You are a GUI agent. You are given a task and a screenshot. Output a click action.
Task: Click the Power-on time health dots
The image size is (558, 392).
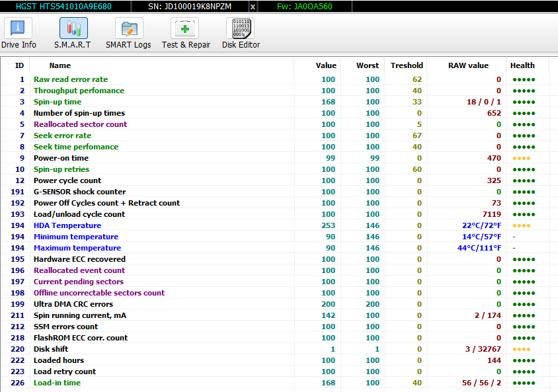pyautogui.click(x=522, y=158)
